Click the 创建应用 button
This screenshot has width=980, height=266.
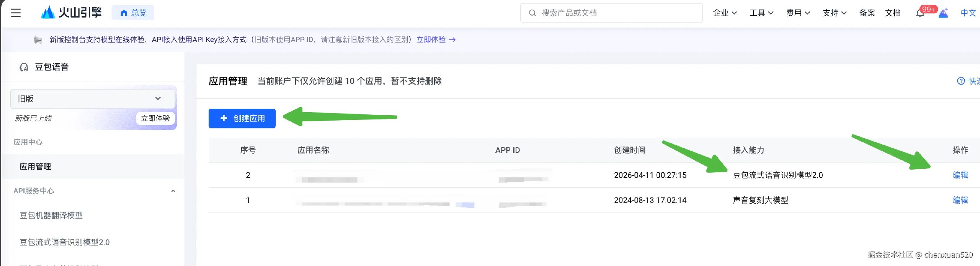[242, 119]
